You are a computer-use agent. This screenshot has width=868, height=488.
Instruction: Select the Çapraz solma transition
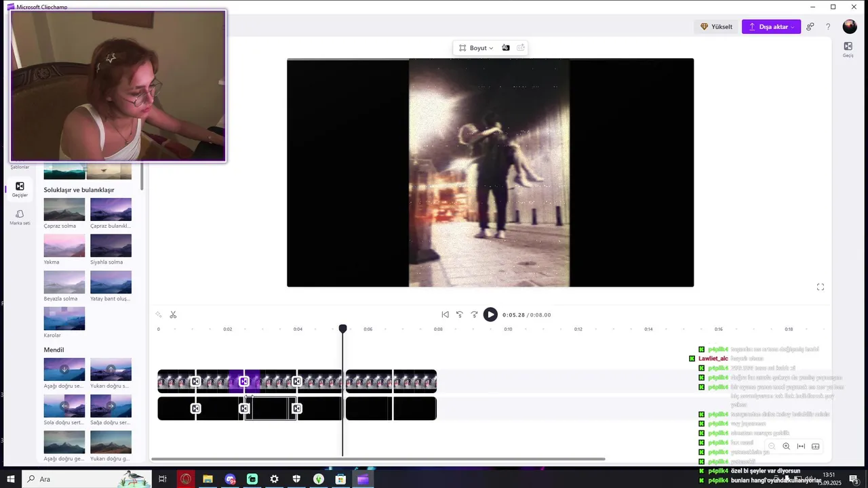coord(64,209)
